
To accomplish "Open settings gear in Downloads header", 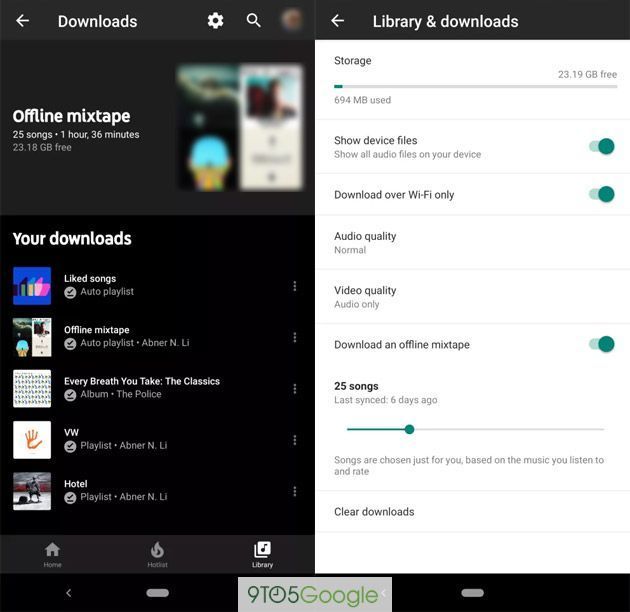I will coord(215,21).
